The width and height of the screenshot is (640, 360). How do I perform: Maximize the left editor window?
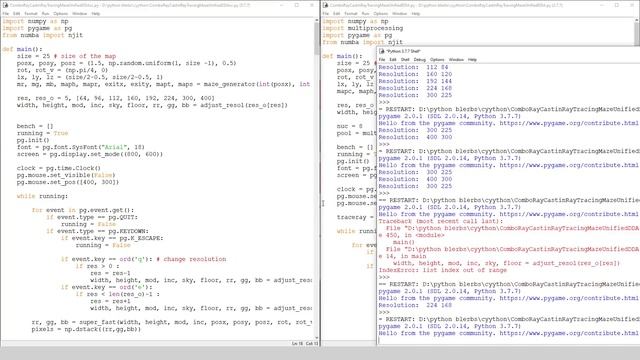[x=297, y=5]
